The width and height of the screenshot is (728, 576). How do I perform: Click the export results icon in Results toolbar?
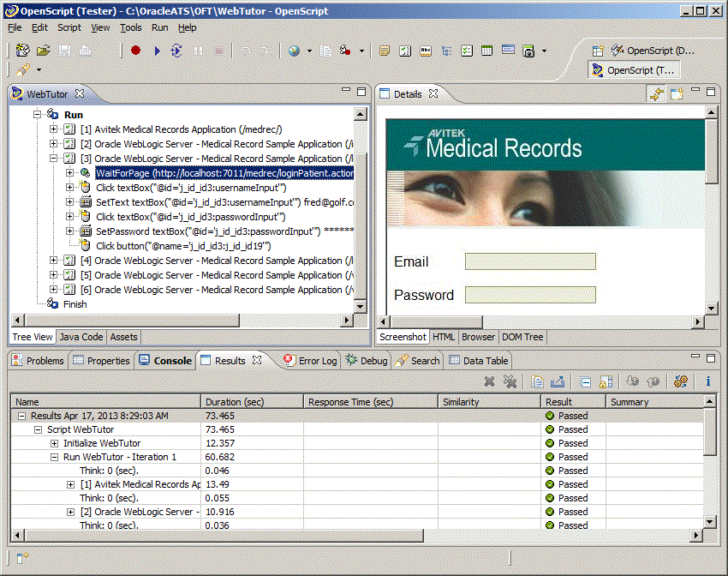pos(558,381)
